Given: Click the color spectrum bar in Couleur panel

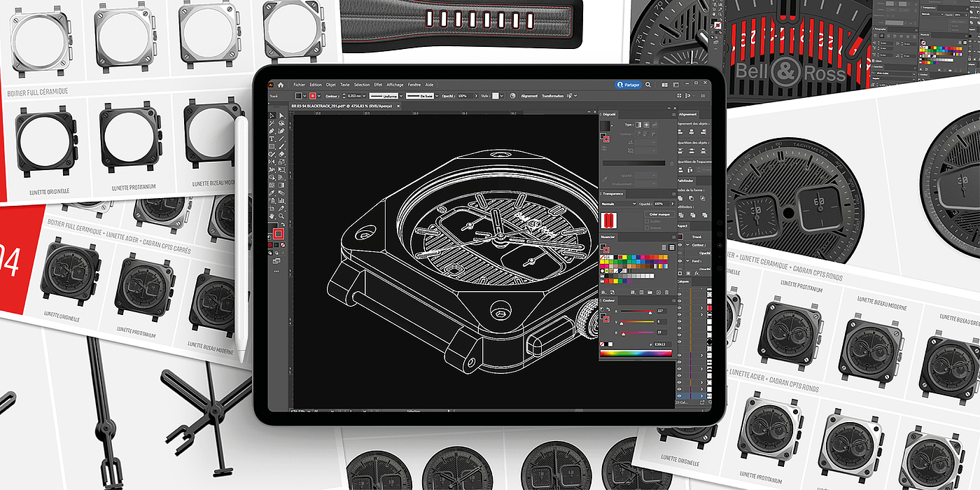Looking at the screenshot, I should 636,353.
